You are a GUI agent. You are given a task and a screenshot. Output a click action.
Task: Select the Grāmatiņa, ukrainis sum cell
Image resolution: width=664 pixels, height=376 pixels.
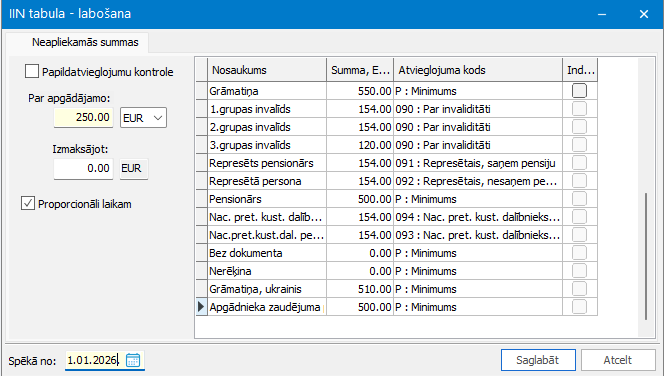pos(360,289)
